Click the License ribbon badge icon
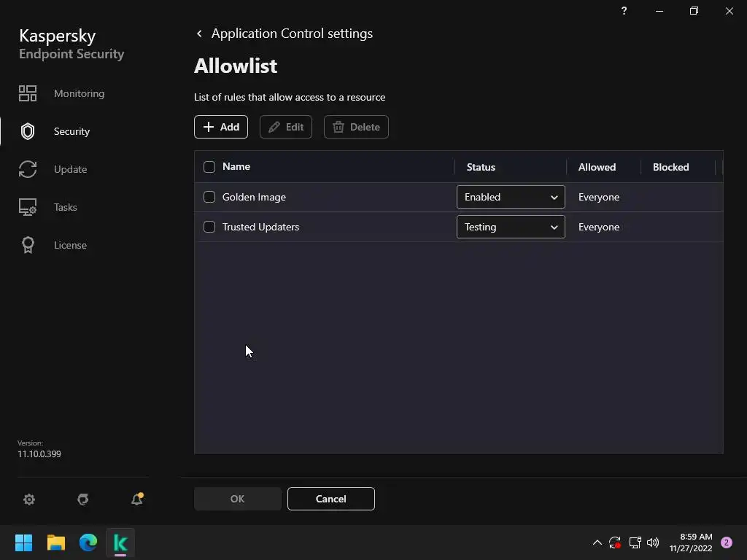 pos(28,245)
